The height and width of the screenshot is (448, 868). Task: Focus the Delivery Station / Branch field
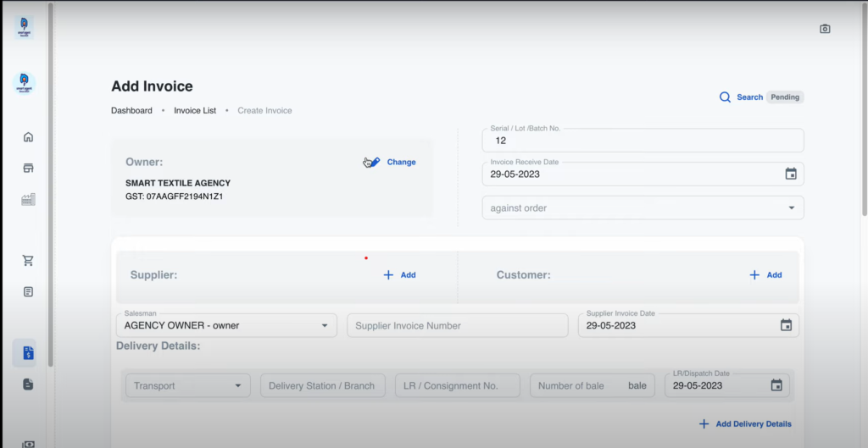pyautogui.click(x=323, y=385)
